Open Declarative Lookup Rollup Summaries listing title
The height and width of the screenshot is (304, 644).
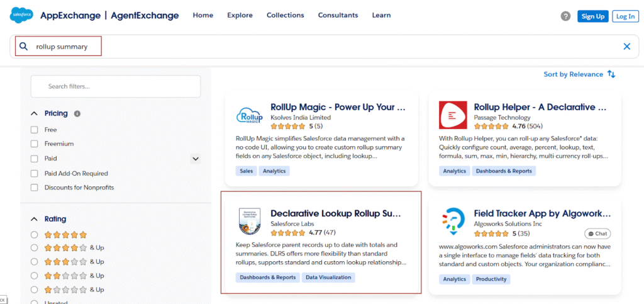click(336, 213)
